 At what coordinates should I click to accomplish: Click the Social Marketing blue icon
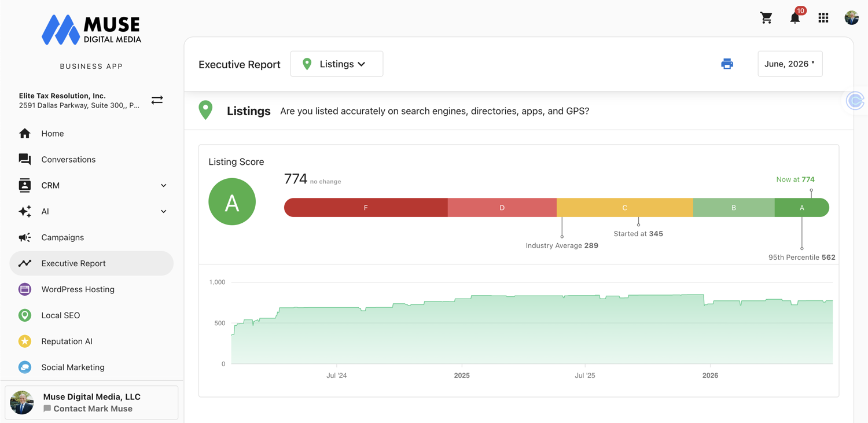pyautogui.click(x=25, y=367)
